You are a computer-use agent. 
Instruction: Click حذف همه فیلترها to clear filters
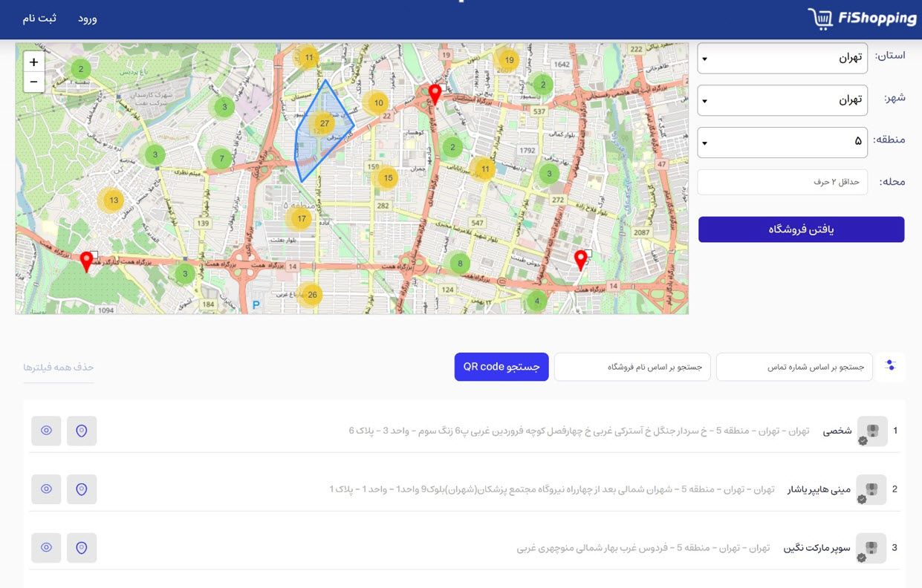pos(58,367)
